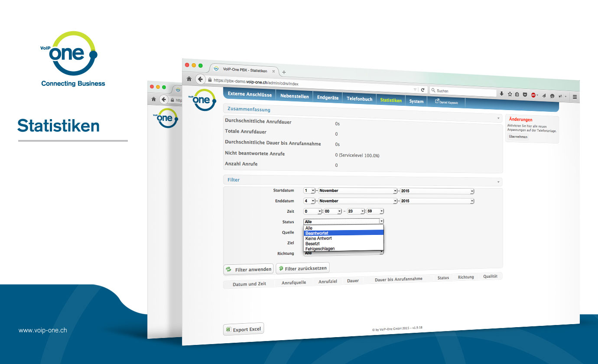
Task: Open the Startdatum day dropdown
Action: pyautogui.click(x=309, y=191)
